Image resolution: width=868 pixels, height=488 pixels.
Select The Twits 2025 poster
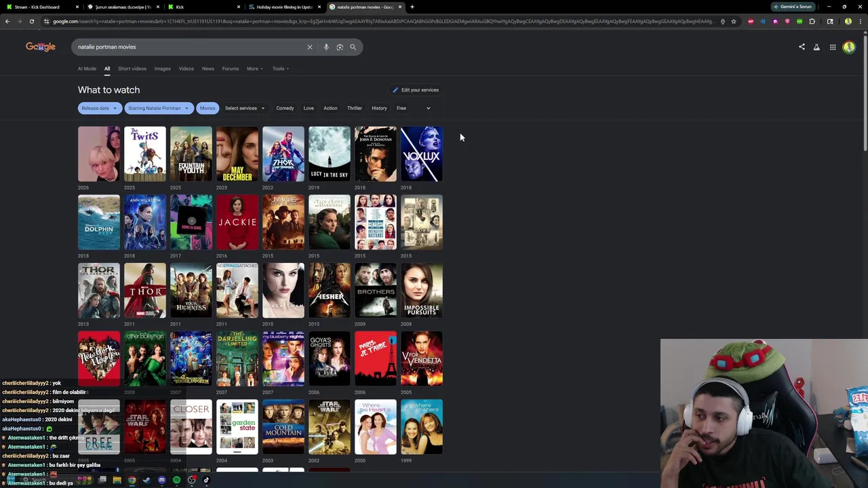pyautogui.click(x=145, y=154)
